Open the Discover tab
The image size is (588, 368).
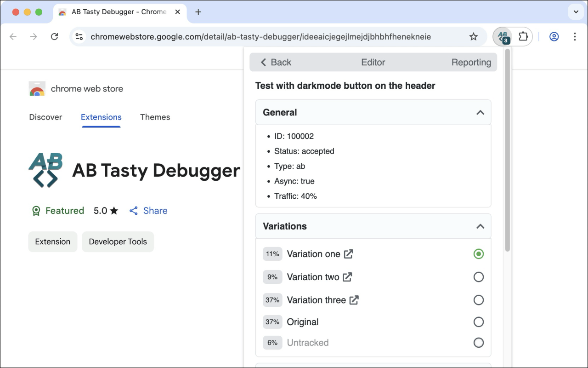(45, 117)
